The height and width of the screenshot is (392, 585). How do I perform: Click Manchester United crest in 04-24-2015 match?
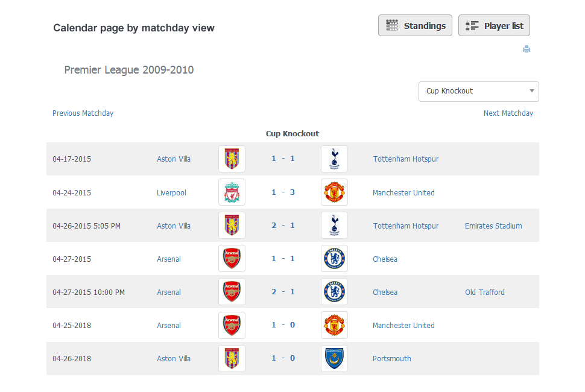pyautogui.click(x=334, y=192)
